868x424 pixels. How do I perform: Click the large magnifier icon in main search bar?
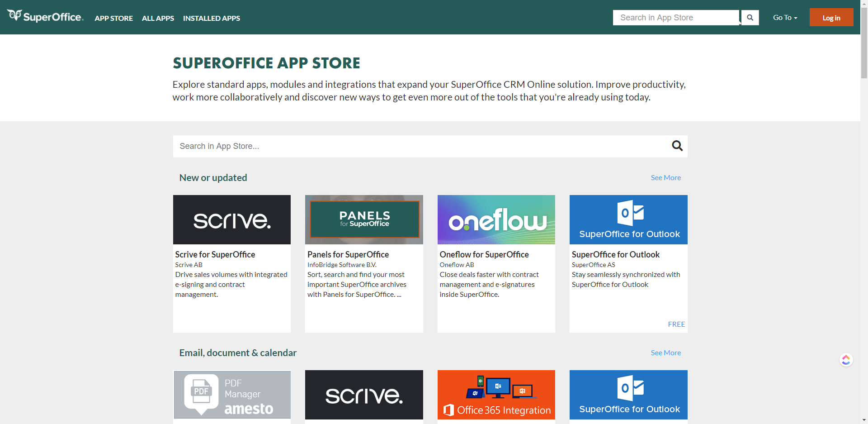pyautogui.click(x=677, y=146)
